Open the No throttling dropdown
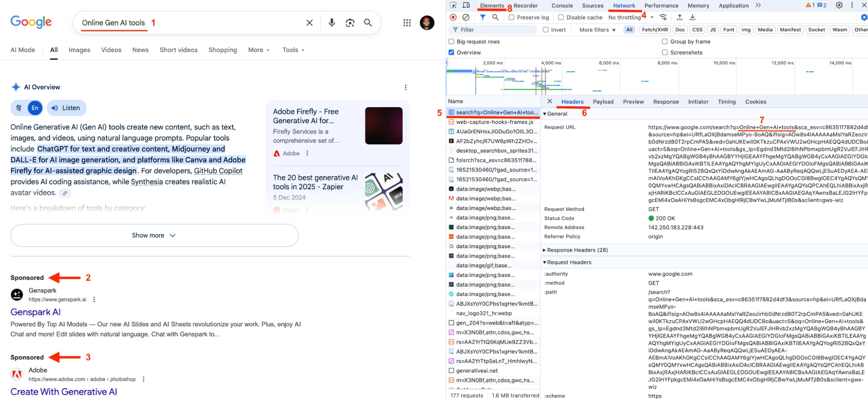 pos(630,17)
